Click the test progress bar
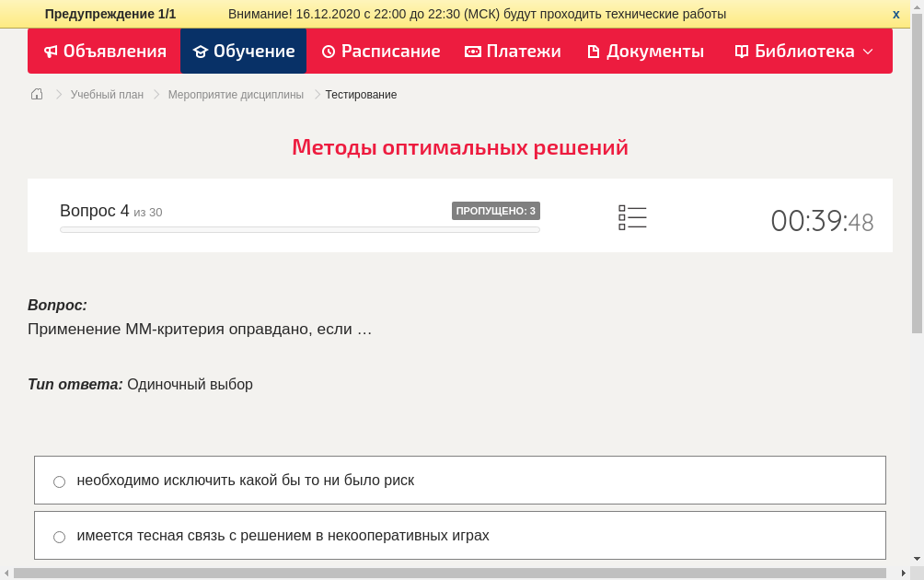The image size is (924, 580). (299, 229)
